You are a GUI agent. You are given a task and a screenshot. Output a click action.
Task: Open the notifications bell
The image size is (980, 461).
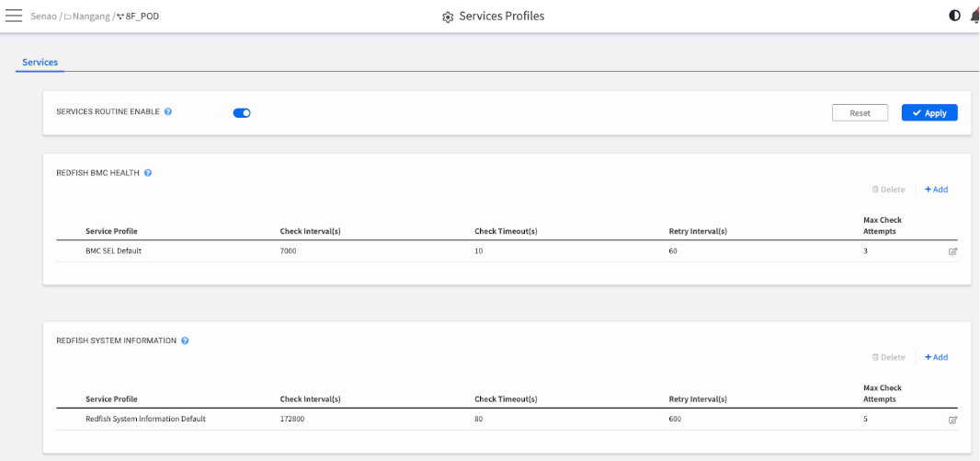(974, 16)
